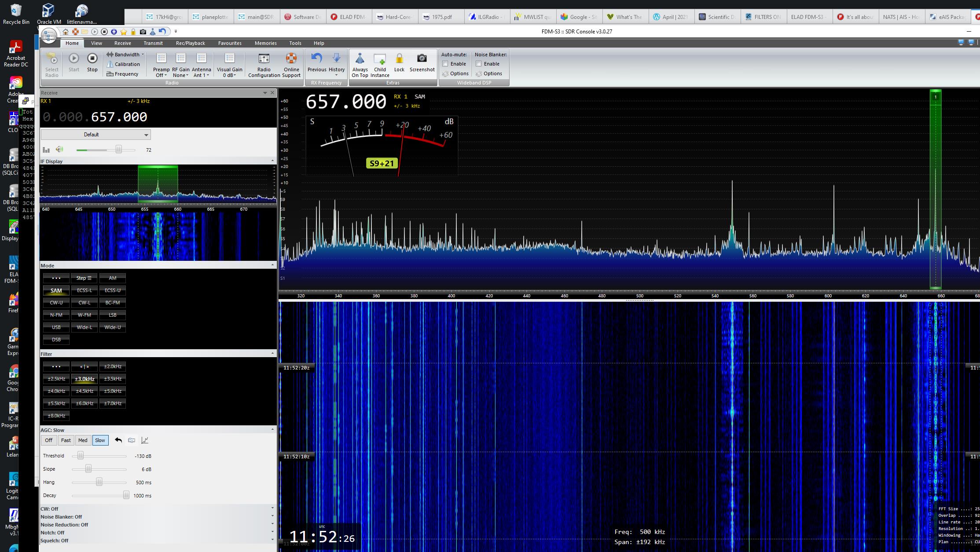Click Previous RX frequency arrow icon
This screenshot has width=980, height=552.
click(x=316, y=58)
